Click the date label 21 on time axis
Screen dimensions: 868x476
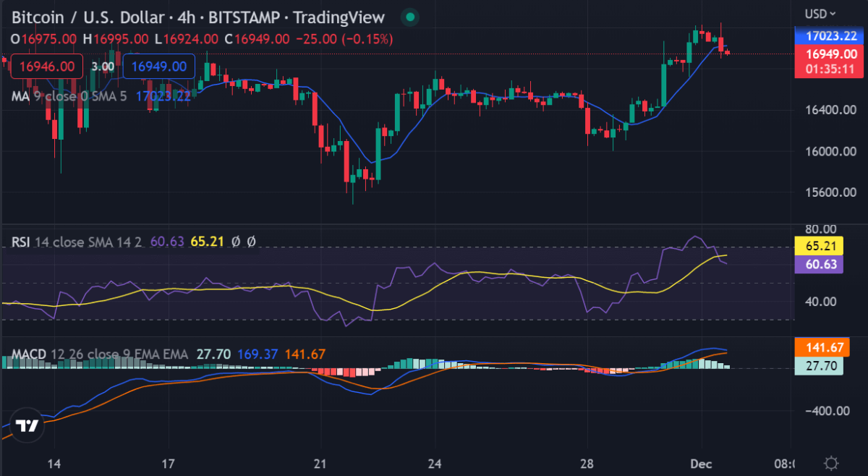tap(320, 463)
